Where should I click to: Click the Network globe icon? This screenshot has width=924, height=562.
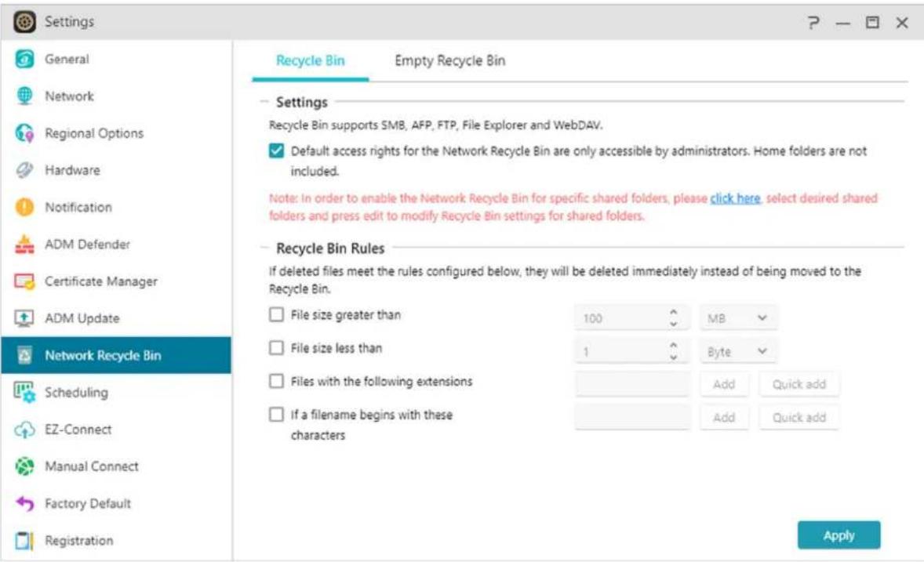[24, 96]
